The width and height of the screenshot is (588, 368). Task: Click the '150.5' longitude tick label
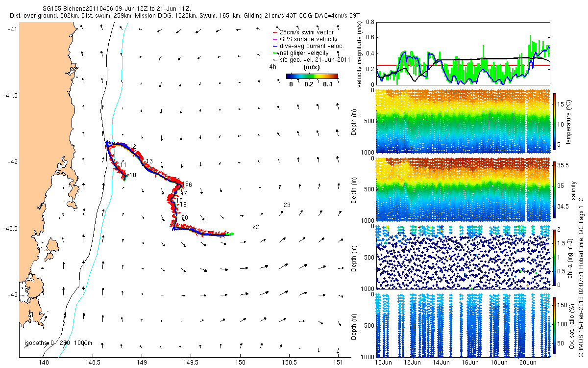(x=289, y=362)
